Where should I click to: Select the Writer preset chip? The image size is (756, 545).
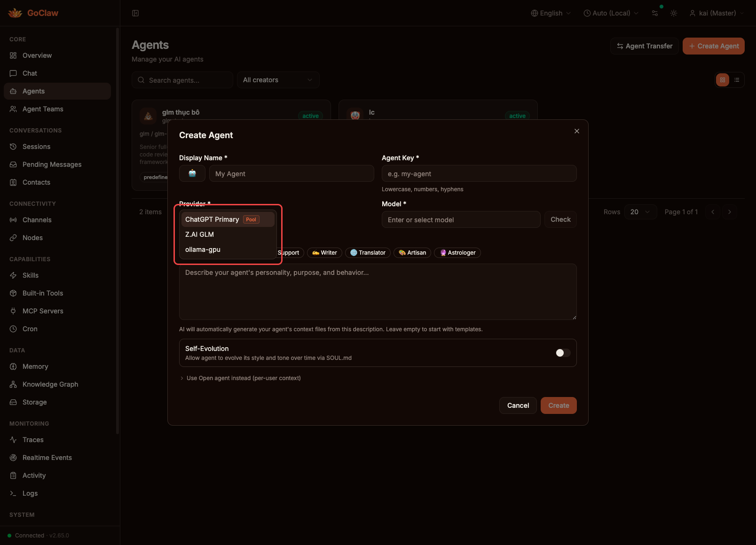tap(324, 253)
